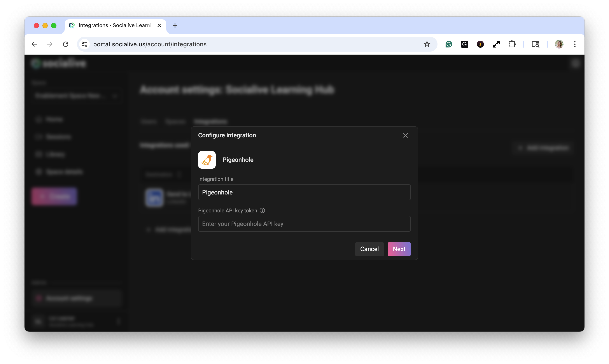This screenshot has height=364, width=609.
Task: Reload the current page
Action: (x=65, y=44)
